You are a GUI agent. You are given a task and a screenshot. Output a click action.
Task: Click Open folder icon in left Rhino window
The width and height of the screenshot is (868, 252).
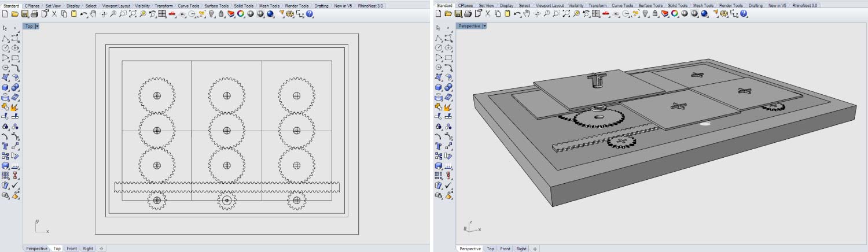15,14
